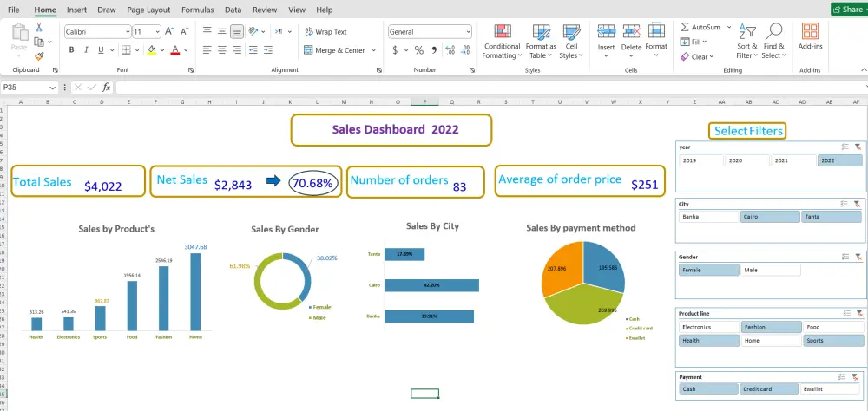Clear the Product line slicer filter
This screenshot has height=411, width=868.
pyautogui.click(x=858, y=314)
